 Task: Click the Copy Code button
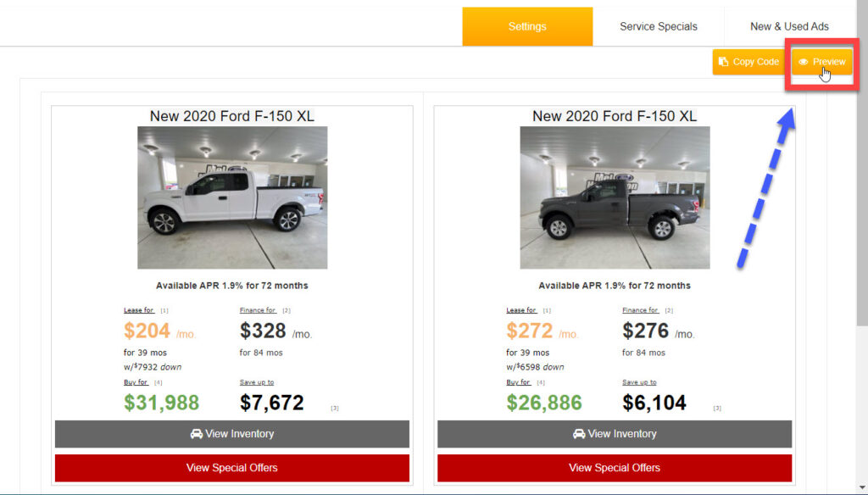coord(748,62)
